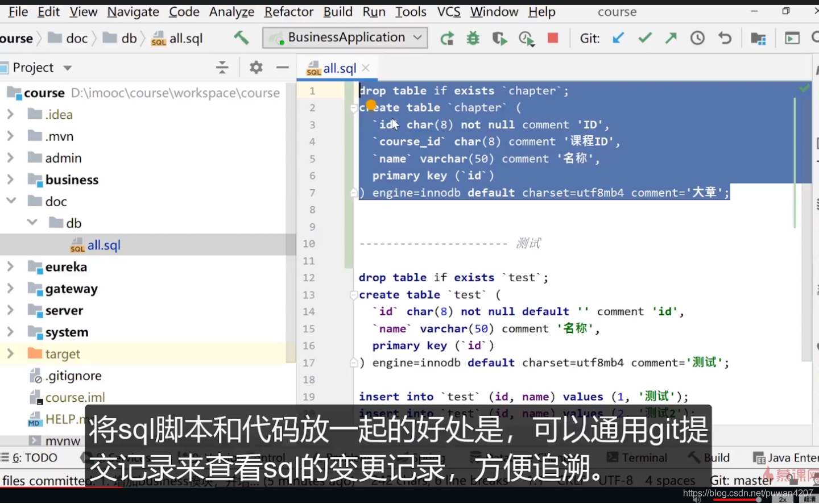Click the doc breadcrumb in navigation bar
819x504 pixels.
[68, 39]
